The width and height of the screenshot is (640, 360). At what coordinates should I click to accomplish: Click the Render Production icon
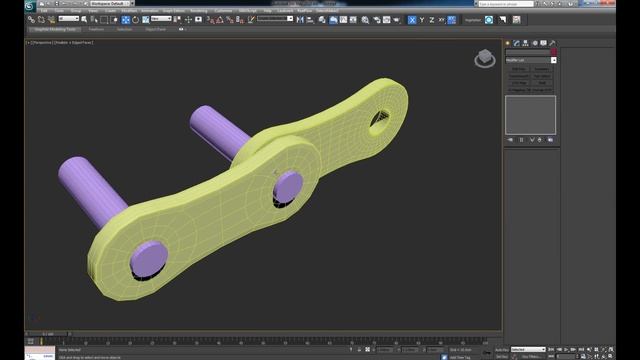point(396,20)
